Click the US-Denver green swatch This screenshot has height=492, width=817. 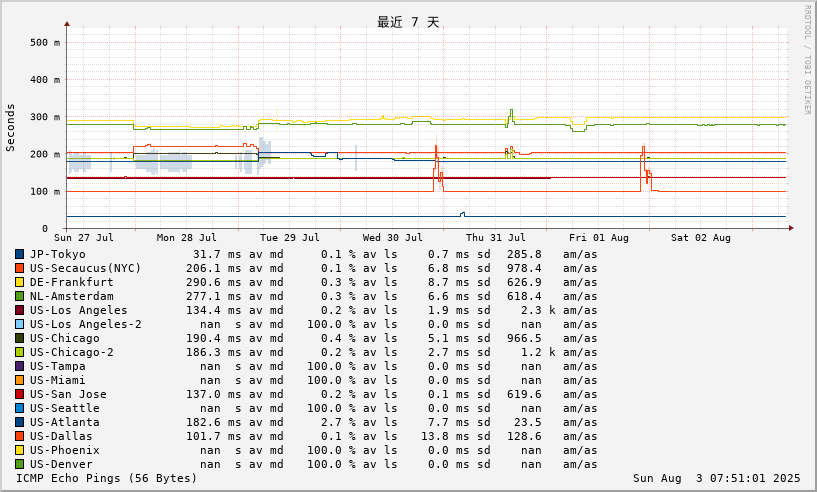point(19,464)
